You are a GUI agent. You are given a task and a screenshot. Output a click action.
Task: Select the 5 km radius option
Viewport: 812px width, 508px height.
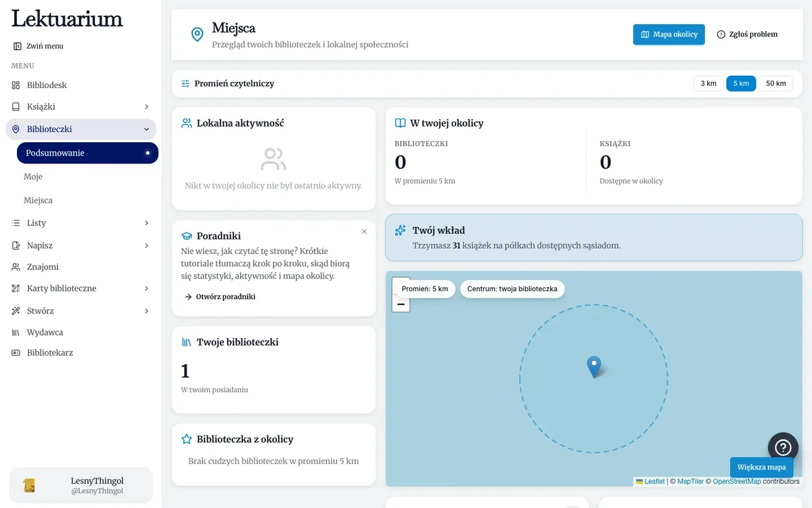click(741, 83)
